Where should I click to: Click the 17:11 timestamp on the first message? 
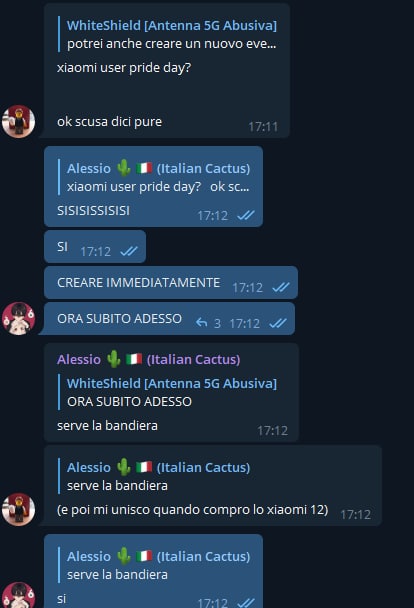pos(263,126)
